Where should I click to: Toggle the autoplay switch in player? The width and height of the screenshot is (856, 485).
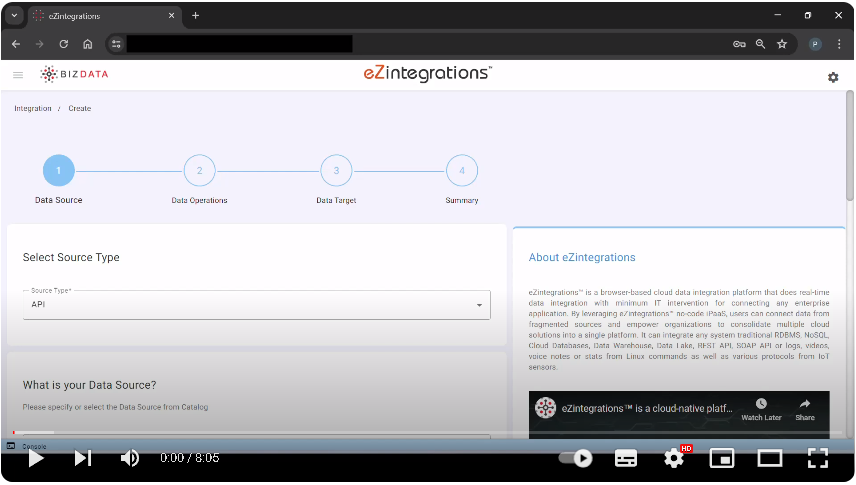tap(576, 458)
